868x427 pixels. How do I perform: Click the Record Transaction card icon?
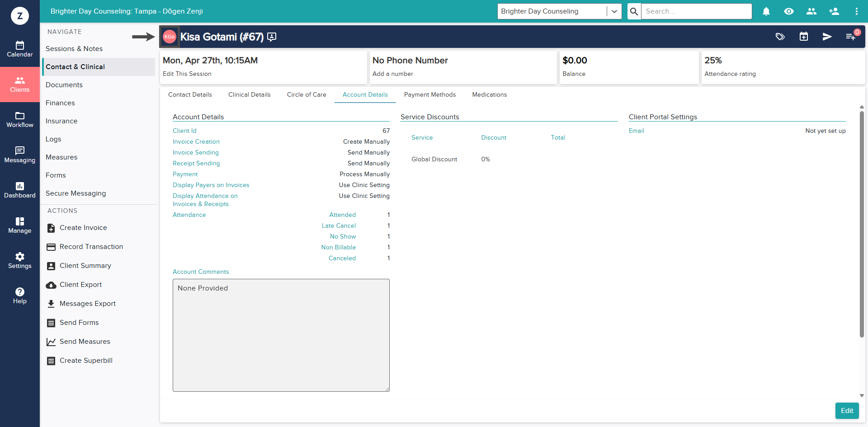tap(51, 247)
